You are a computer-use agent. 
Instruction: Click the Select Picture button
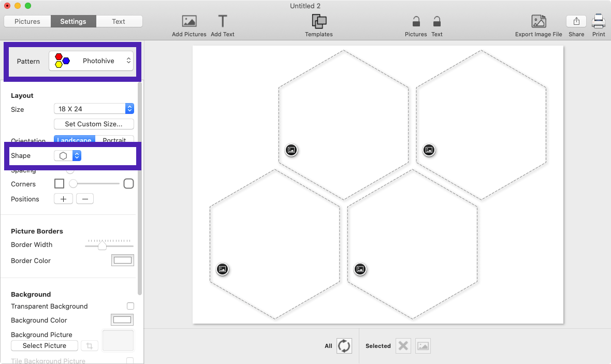(x=45, y=346)
